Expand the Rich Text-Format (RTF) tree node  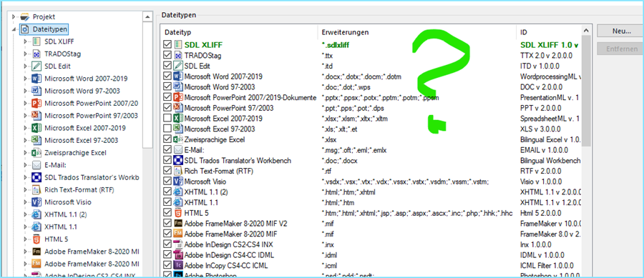[x=26, y=189]
